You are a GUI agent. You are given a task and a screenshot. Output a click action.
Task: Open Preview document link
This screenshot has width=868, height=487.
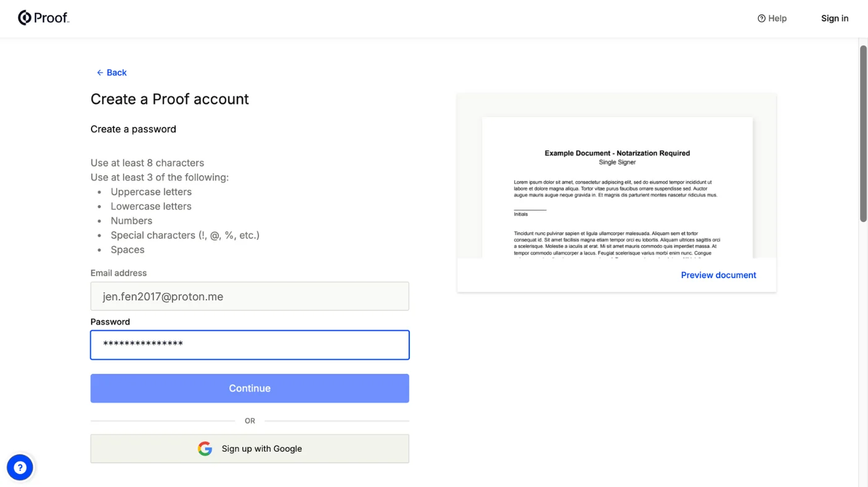718,275
